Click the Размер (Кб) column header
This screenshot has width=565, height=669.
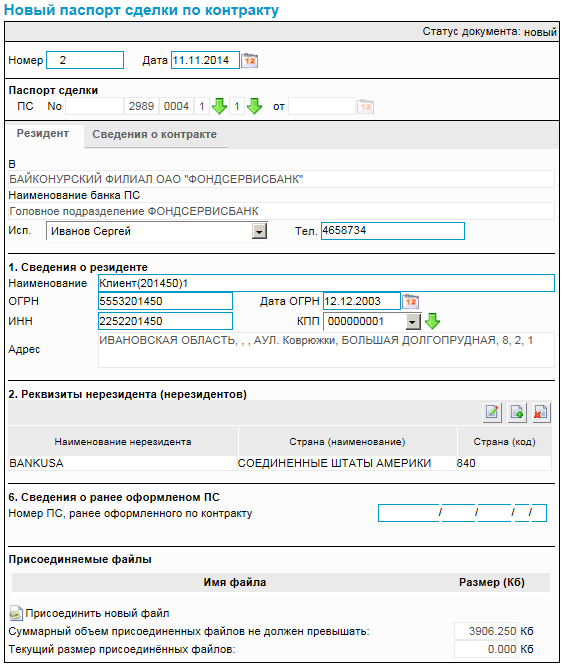[492, 582]
